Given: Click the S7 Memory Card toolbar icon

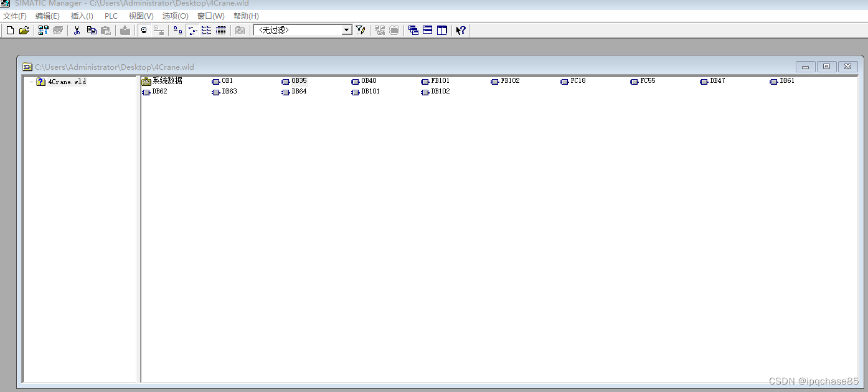Looking at the screenshot, I should click(58, 30).
